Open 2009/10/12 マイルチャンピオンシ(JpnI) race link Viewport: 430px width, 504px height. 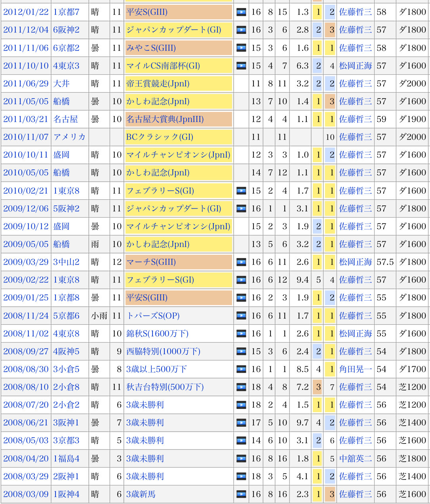178,226
